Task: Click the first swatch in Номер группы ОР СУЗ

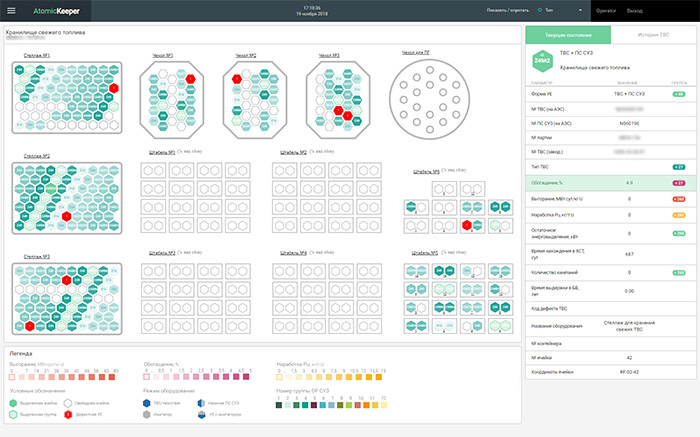Action: pos(278,404)
